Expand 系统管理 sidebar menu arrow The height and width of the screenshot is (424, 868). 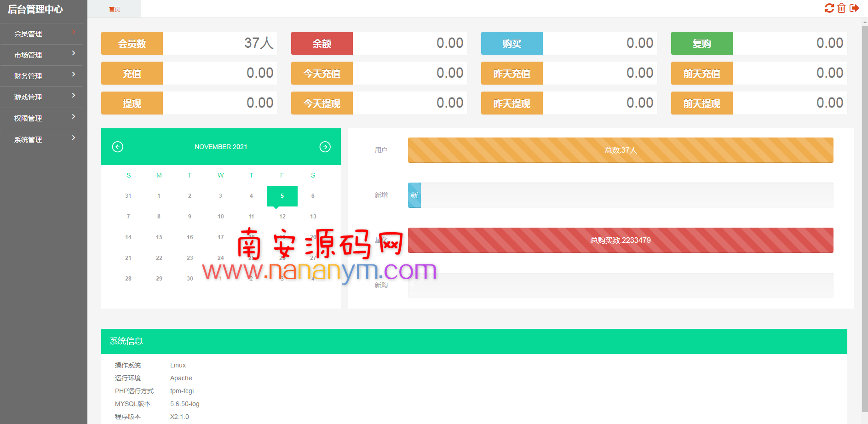point(74,138)
